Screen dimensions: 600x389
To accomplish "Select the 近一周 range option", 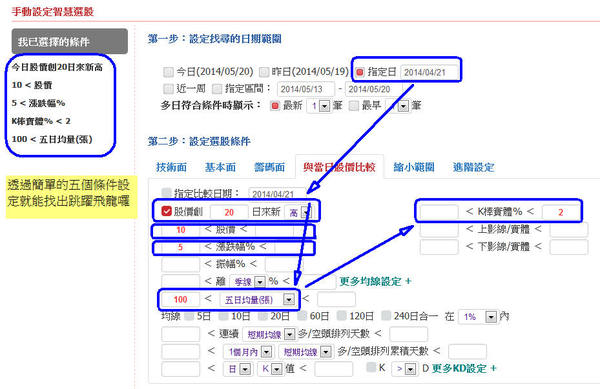I will [168, 89].
